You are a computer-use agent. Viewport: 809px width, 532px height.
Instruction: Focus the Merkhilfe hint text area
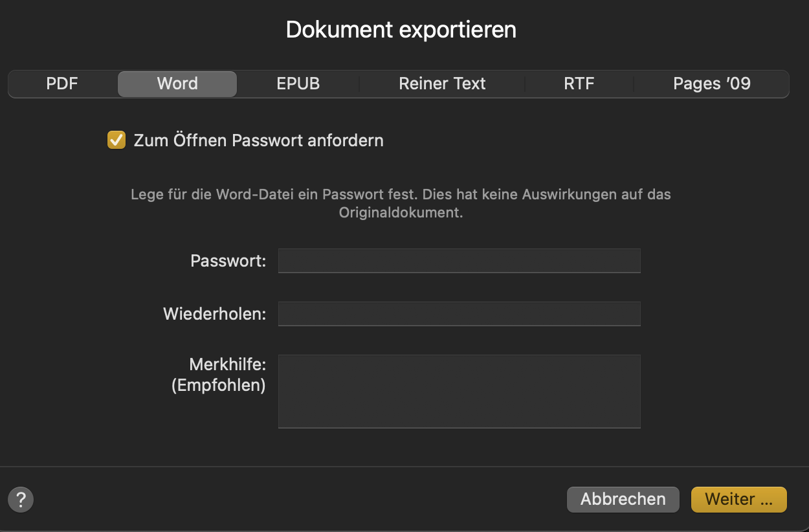point(459,391)
